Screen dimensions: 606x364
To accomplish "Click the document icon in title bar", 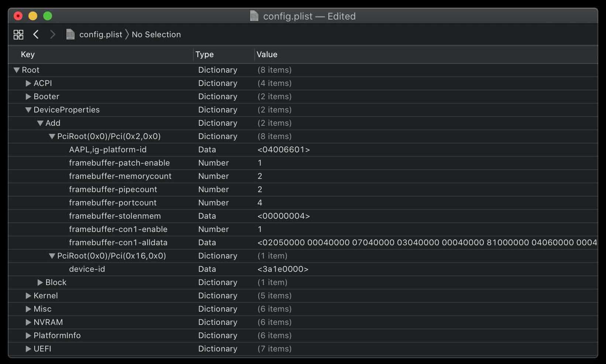I will pyautogui.click(x=254, y=16).
